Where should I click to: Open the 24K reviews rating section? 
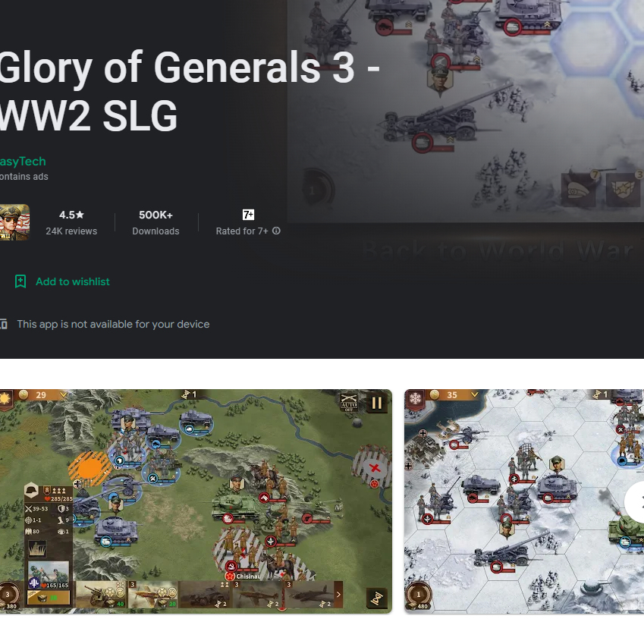[x=71, y=222]
